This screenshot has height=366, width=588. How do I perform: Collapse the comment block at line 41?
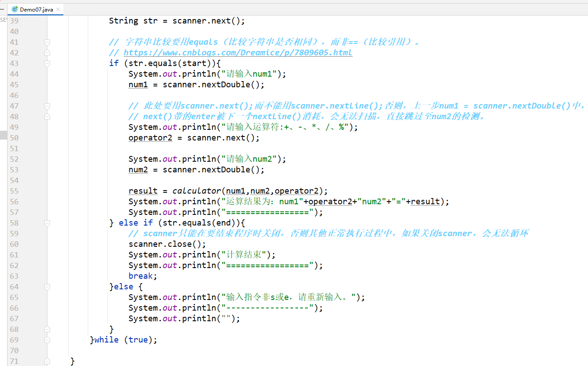(x=47, y=42)
